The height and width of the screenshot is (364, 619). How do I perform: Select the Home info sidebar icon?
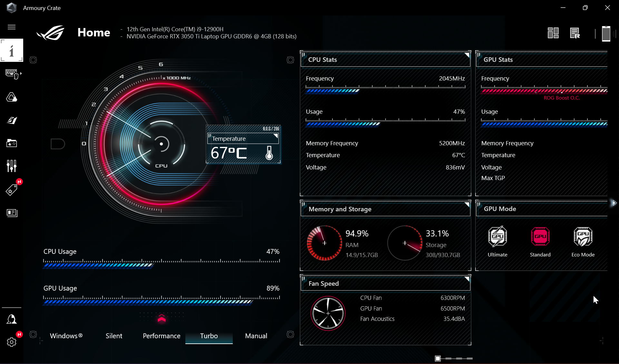pos(12,50)
